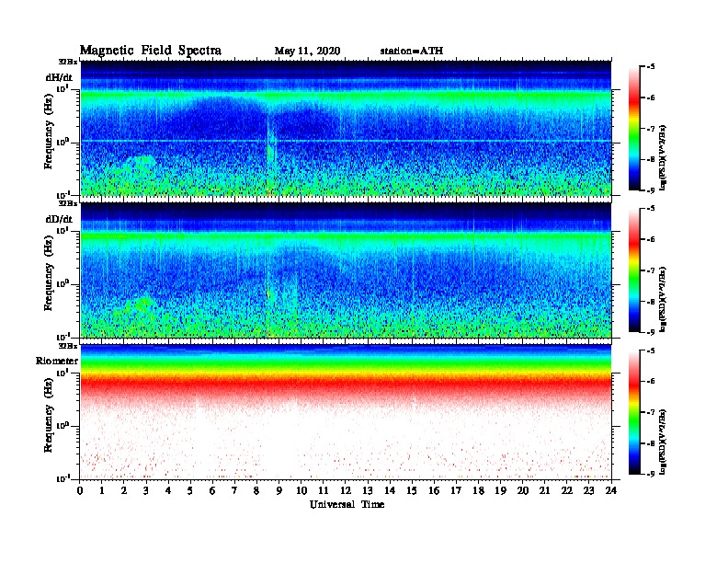Click the "13" tick on Universal Time axis
This screenshot has width=728, height=563.
368,490
